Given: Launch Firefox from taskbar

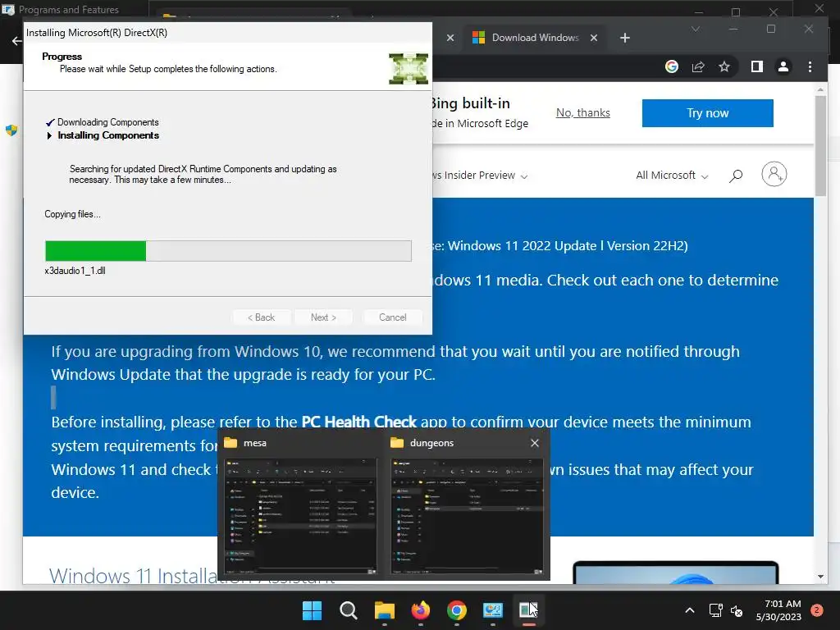Looking at the screenshot, I should coord(421,610).
